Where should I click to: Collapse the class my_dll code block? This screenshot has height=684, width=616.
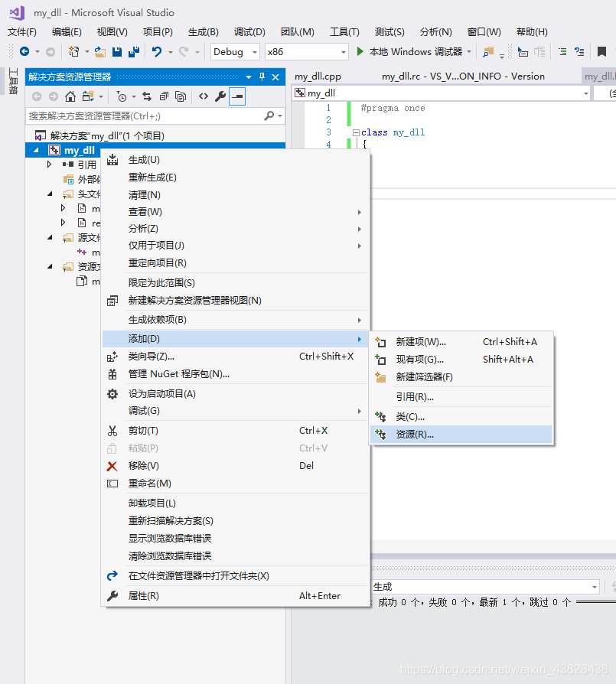coord(356,132)
